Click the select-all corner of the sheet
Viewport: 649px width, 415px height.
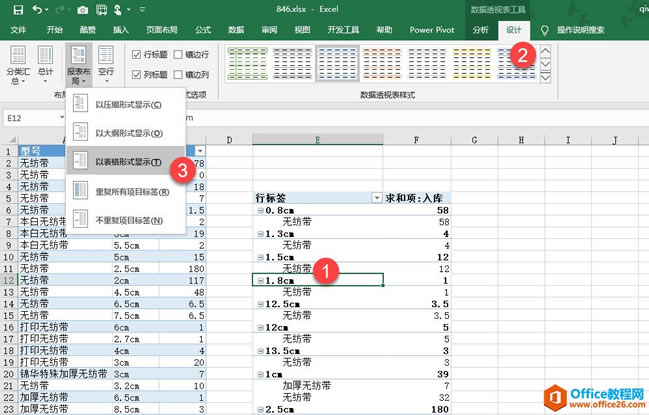pyautogui.click(x=9, y=140)
